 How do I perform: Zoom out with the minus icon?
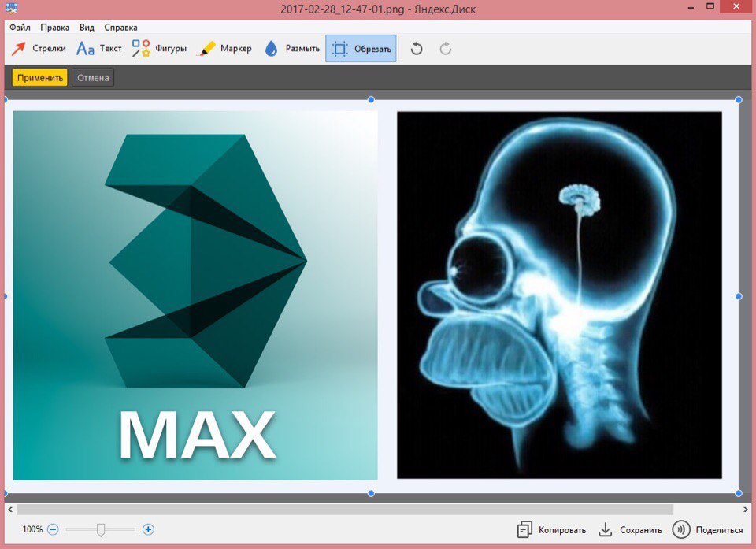[53, 529]
